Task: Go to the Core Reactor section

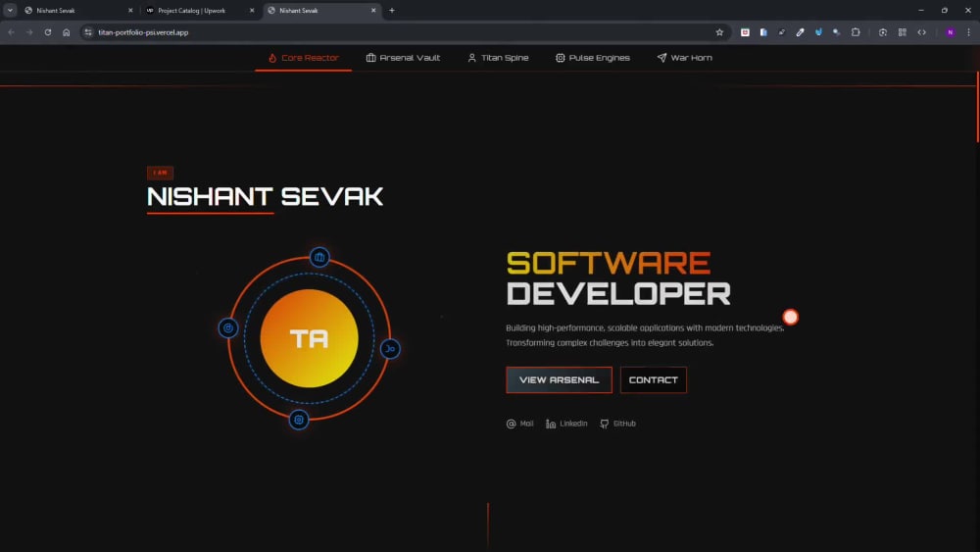Action: point(303,58)
